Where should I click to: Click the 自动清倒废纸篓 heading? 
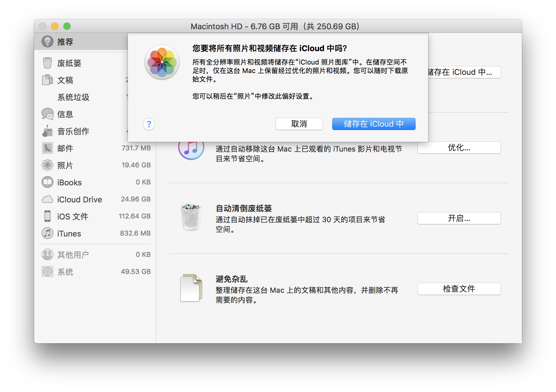pos(244,208)
